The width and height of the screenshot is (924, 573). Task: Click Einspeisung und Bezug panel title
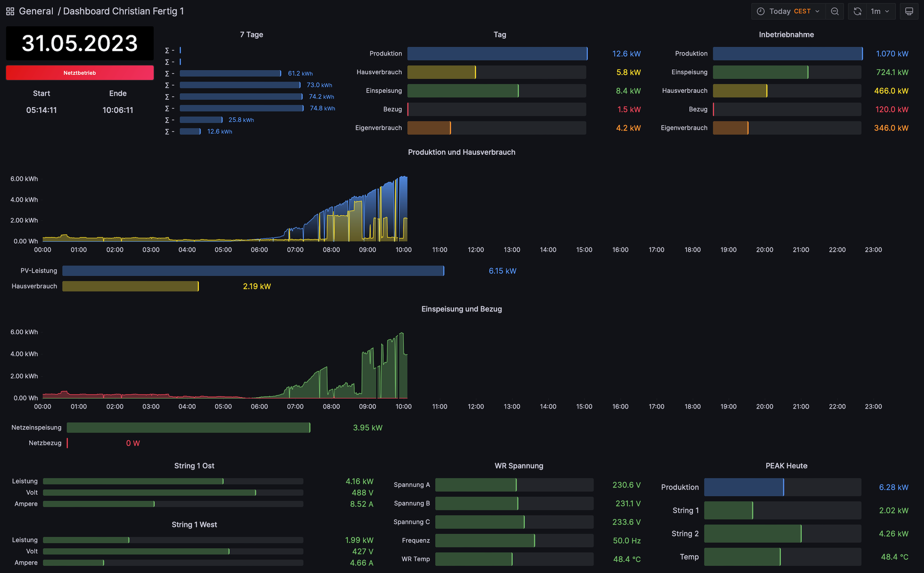[x=461, y=309]
